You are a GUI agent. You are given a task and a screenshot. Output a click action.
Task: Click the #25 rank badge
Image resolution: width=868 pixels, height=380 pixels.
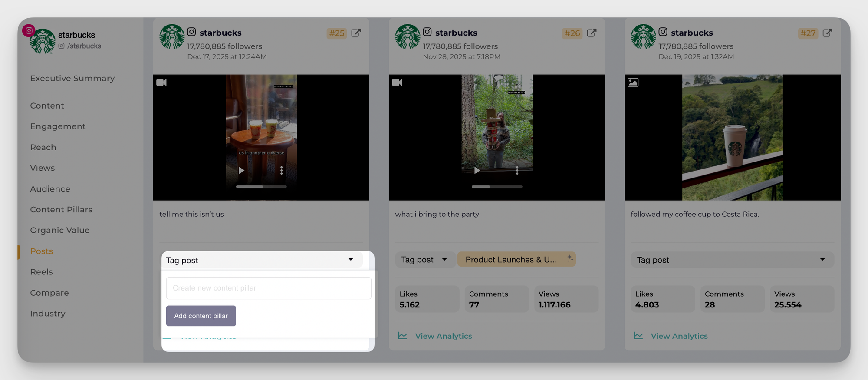(337, 33)
